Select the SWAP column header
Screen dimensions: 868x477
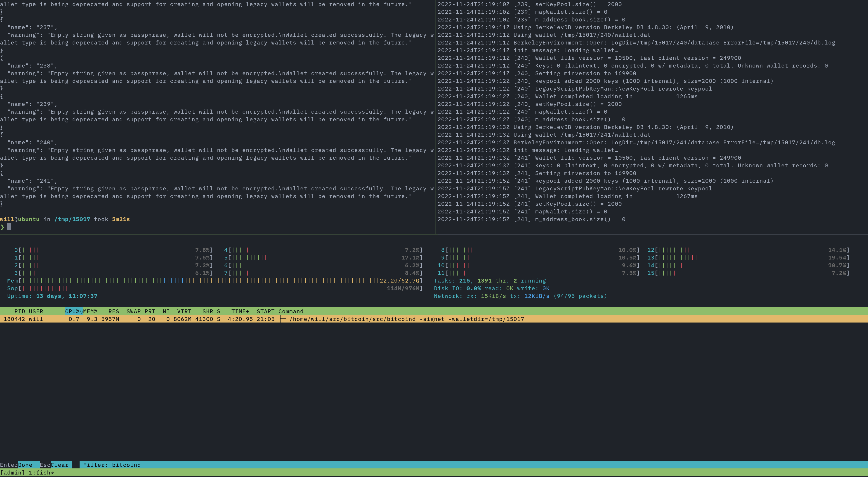[134, 311]
